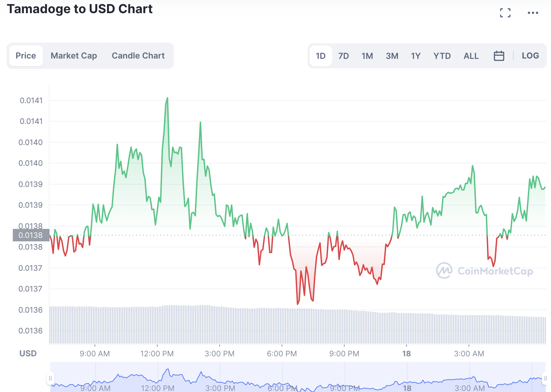Select the 1D time range icon button
This screenshot has height=392, width=551.
pos(320,55)
